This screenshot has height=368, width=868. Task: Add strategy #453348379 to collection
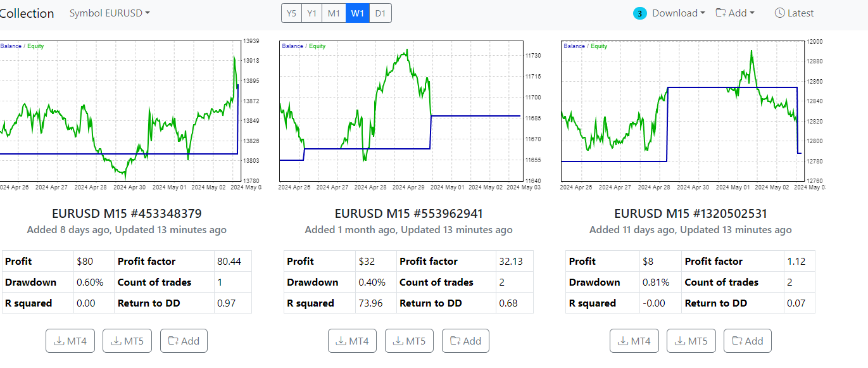click(x=184, y=341)
